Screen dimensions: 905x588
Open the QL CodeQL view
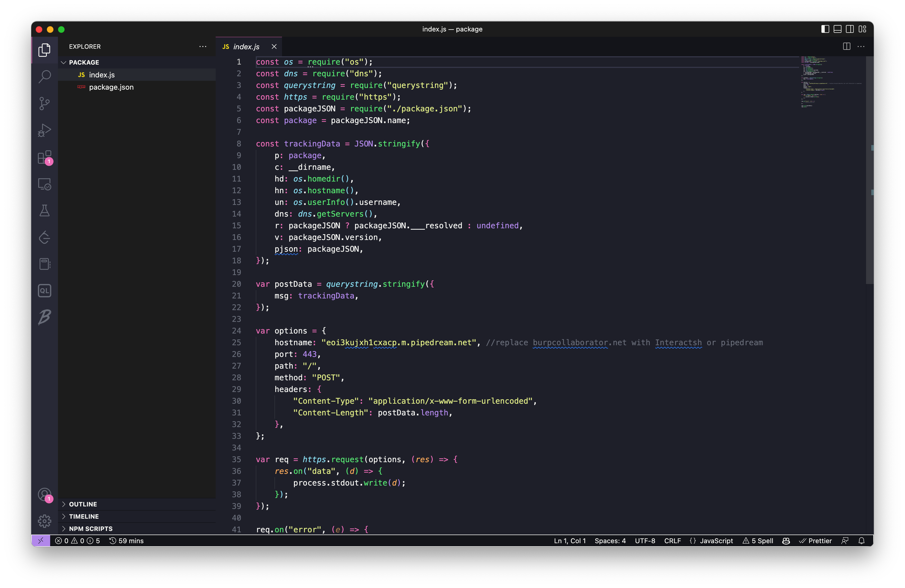45,291
